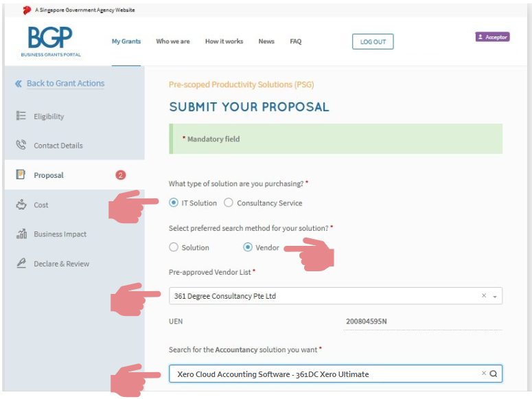Click the Business Impact chart icon

point(21,233)
